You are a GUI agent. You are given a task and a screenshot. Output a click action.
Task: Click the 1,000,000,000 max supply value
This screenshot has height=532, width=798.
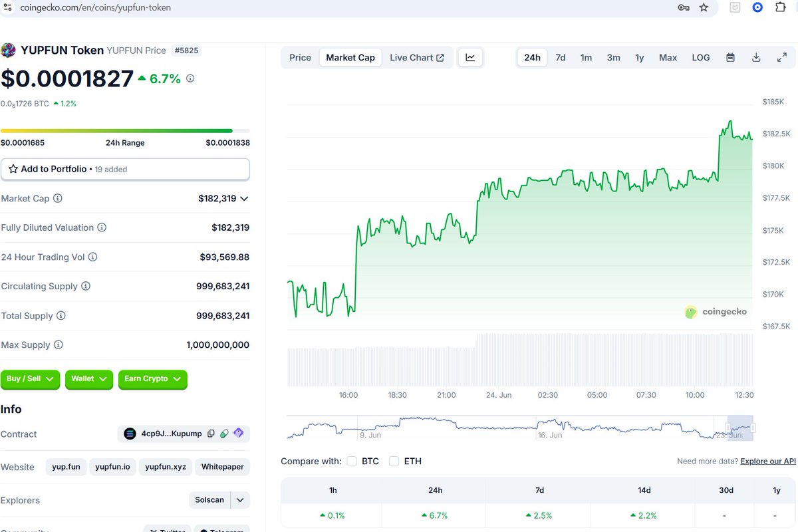pos(218,345)
